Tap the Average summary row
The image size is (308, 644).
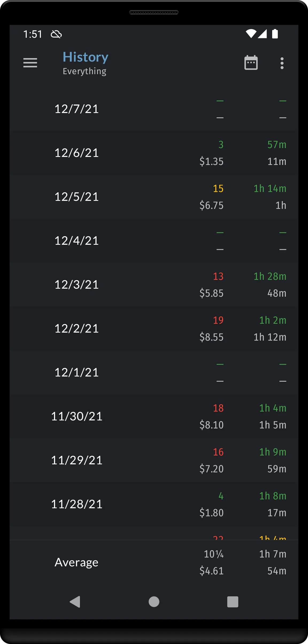[x=154, y=562]
